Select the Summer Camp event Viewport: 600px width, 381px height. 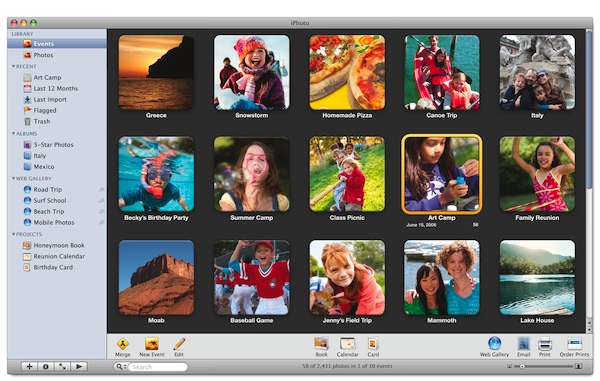(251, 174)
